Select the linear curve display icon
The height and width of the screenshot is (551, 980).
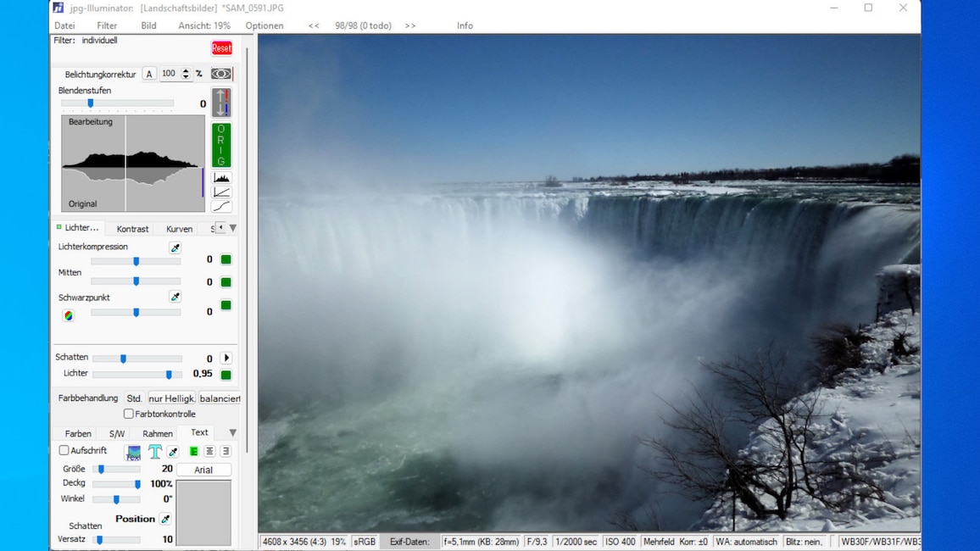(x=221, y=192)
